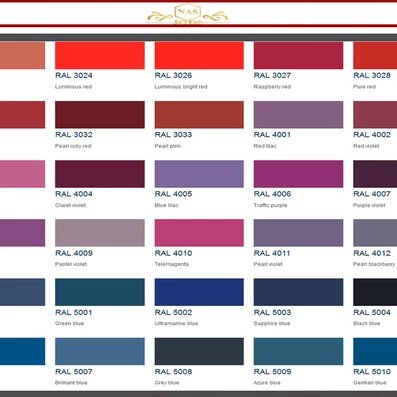Select the RAL 4006 Traffic purple swatch

point(298,174)
